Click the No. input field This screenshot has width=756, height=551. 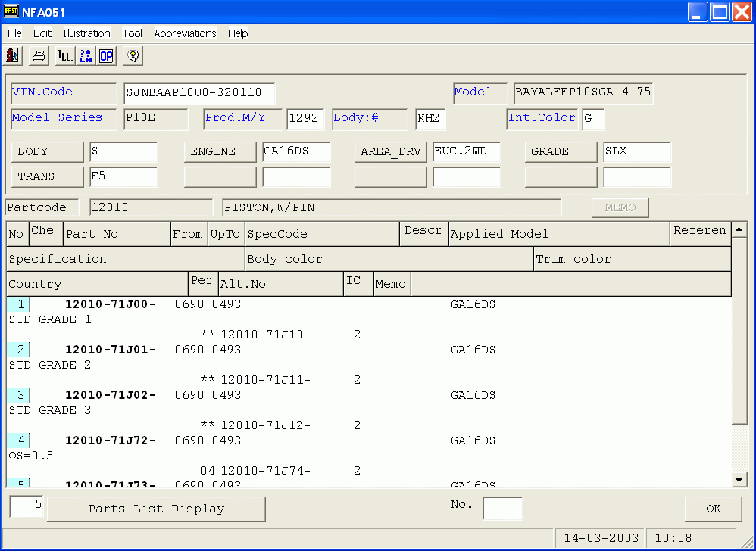[502, 509]
